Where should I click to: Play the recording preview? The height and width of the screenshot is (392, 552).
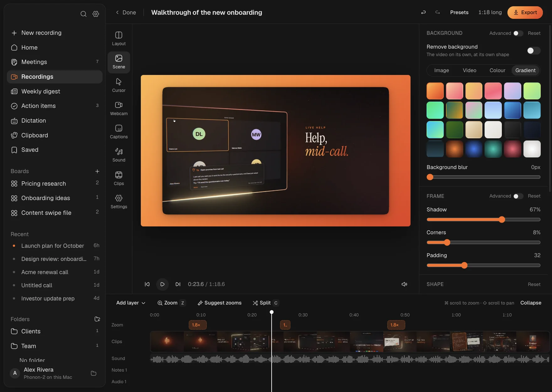pyautogui.click(x=162, y=284)
